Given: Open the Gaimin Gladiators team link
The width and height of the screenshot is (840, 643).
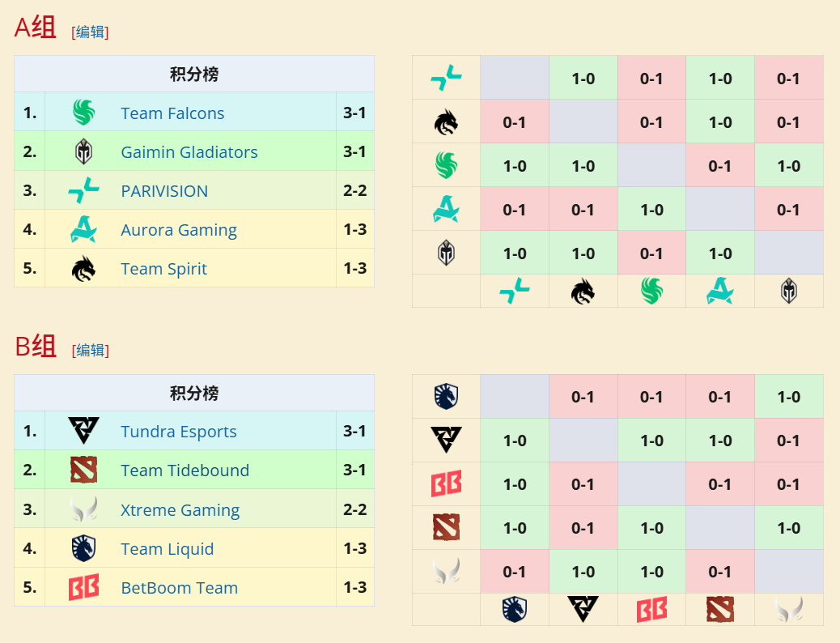Looking at the screenshot, I should click(x=189, y=152).
